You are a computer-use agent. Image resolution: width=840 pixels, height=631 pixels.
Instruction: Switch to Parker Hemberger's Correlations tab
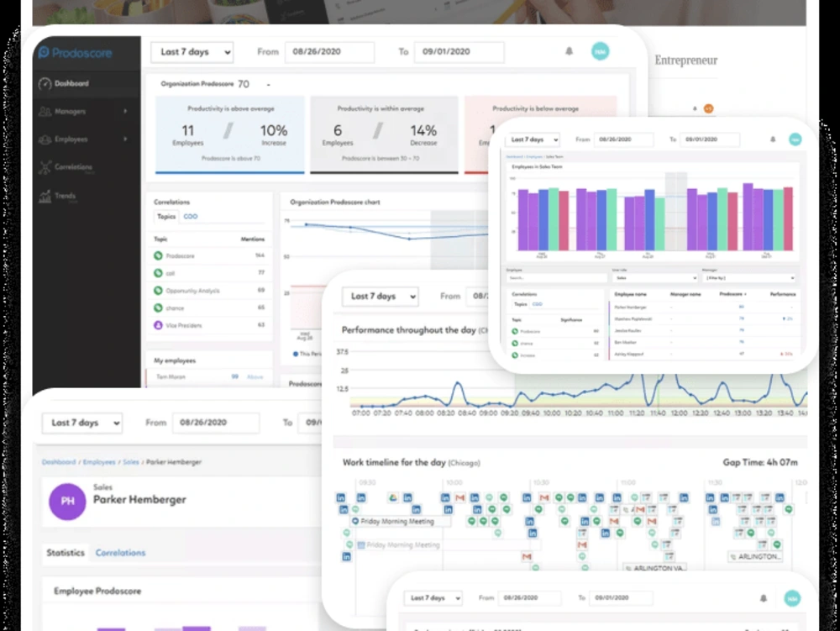(120, 553)
